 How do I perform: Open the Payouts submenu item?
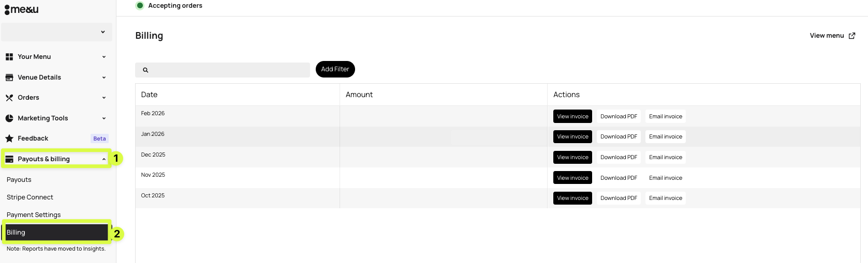pyautogui.click(x=19, y=180)
